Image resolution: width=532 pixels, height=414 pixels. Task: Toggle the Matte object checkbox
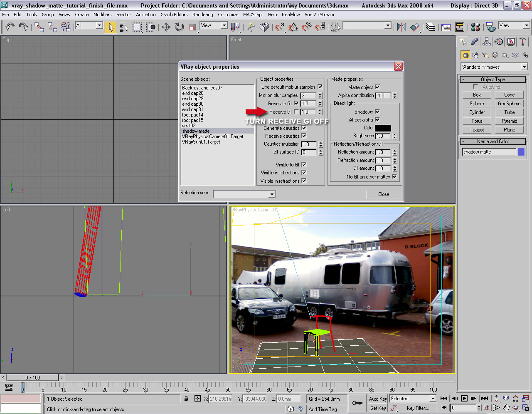click(377, 87)
